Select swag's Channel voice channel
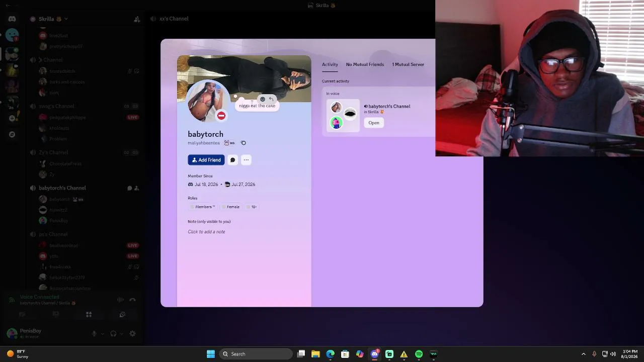Viewport: 644px width, 362px height. (x=56, y=106)
